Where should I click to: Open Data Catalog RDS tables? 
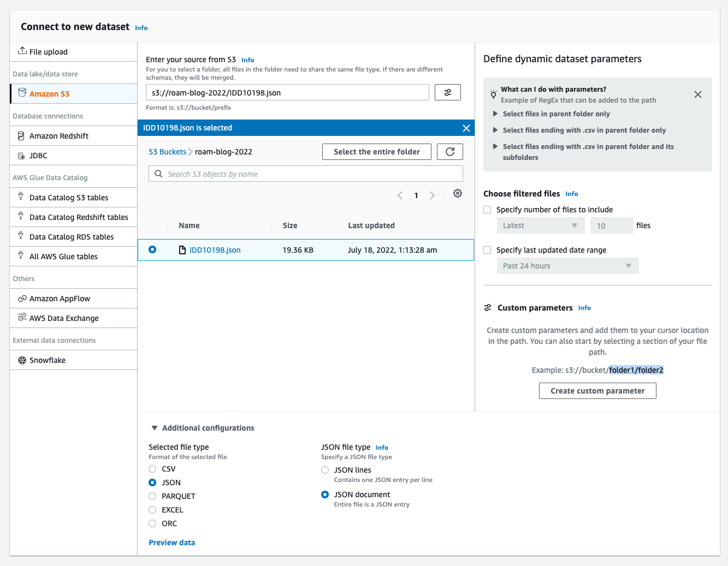pos(74,237)
